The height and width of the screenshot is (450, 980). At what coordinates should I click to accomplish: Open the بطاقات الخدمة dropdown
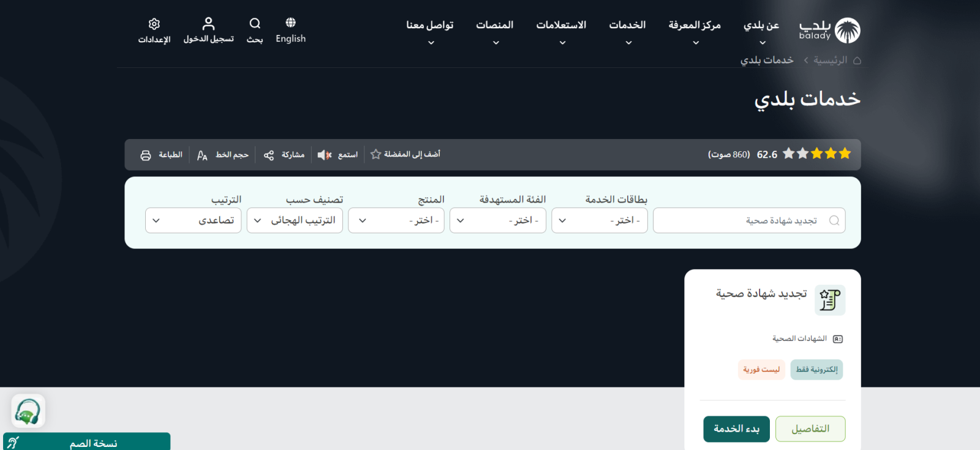click(x=600, y=220)
